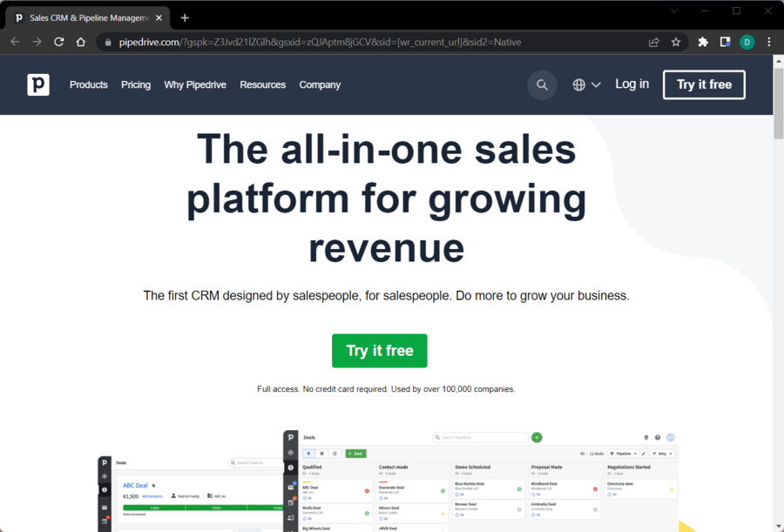Click the browser forward arrow
This screenshot has width=784, height=532.
click(x=37, y=42)
